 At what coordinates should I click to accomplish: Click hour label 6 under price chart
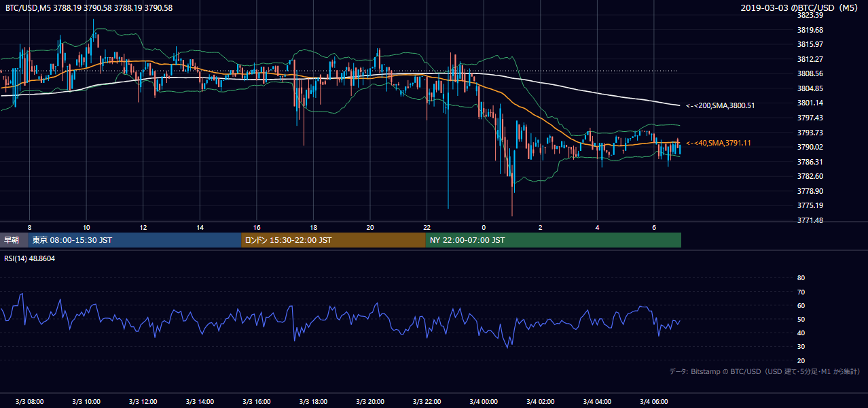(x=653, y=226)
